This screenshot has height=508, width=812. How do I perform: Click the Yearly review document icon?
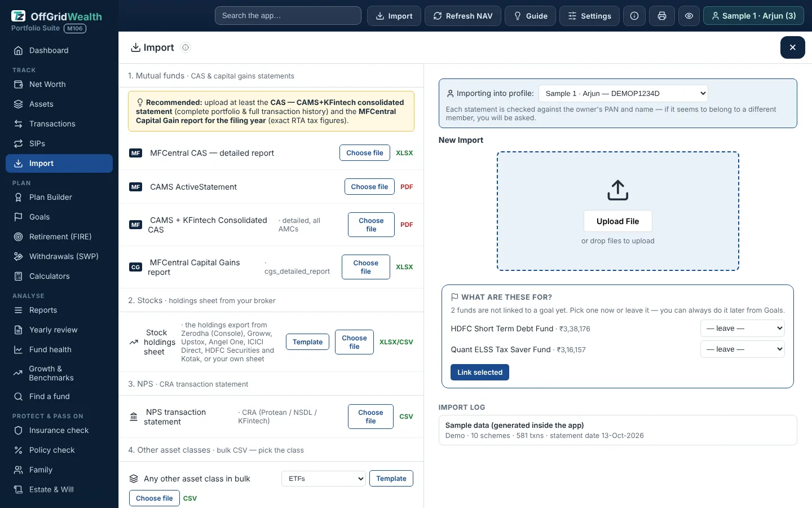[x=19, y=330]
